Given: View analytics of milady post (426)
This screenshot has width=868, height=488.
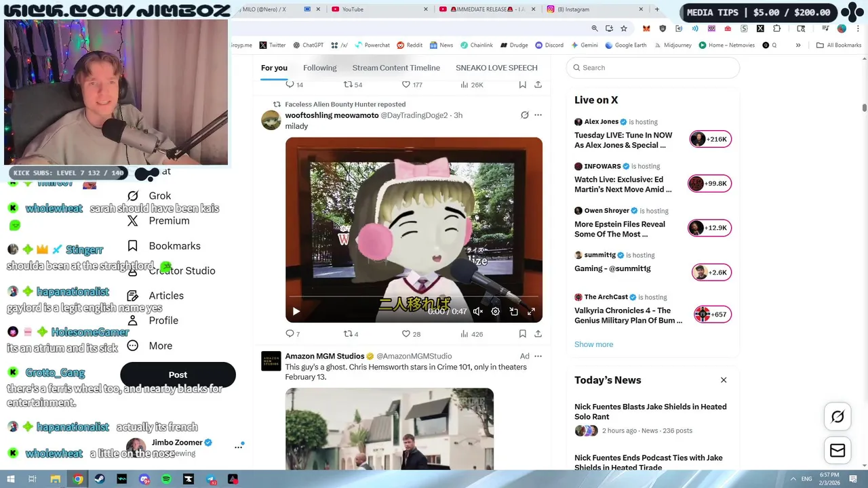Looking at the screenshot, I should [471, 333].
